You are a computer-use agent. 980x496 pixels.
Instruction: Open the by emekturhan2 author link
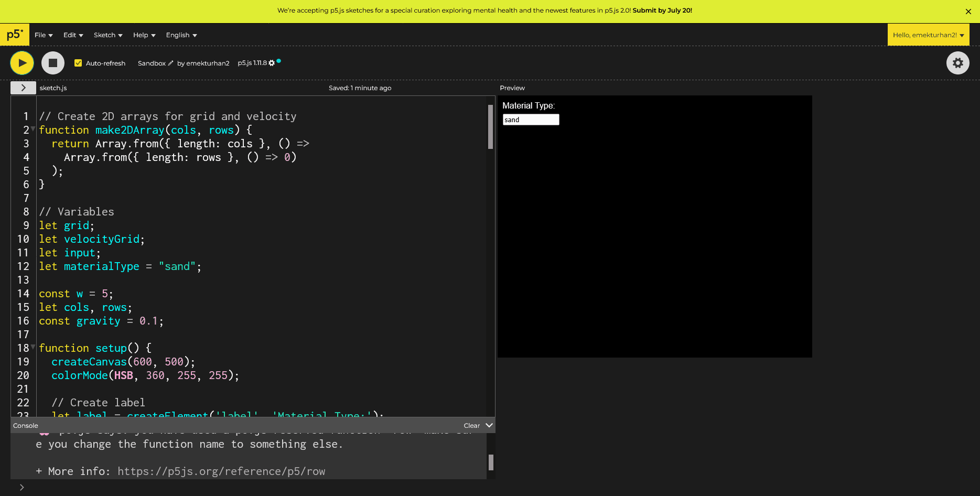click(203, 63)
